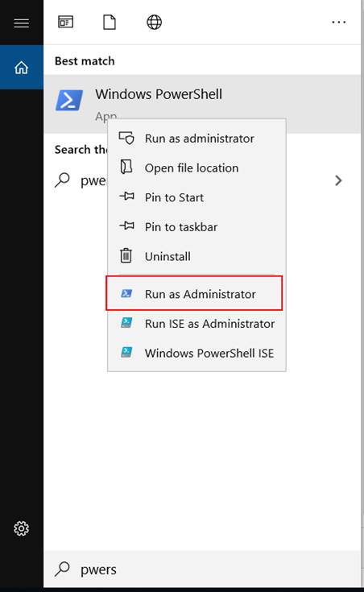
Task: Choose Run as administrator in context menu
Action: (196, 139)
